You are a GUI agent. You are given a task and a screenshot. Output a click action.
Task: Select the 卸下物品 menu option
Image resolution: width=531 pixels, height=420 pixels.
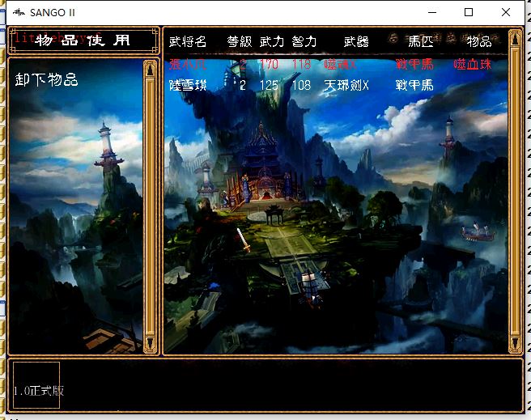46,80
